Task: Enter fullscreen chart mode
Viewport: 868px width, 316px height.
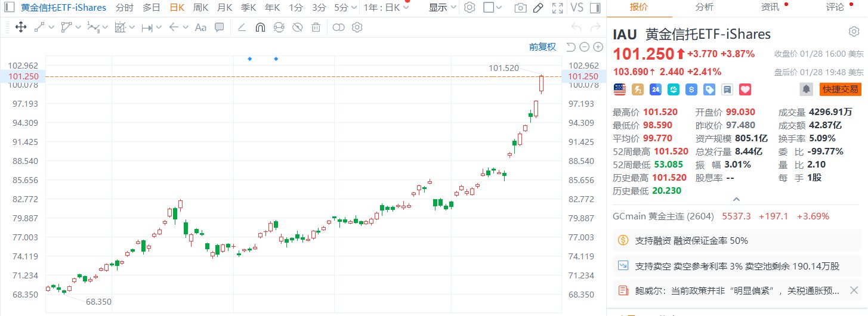Action: pyautogui.click(x=558, y=8)
